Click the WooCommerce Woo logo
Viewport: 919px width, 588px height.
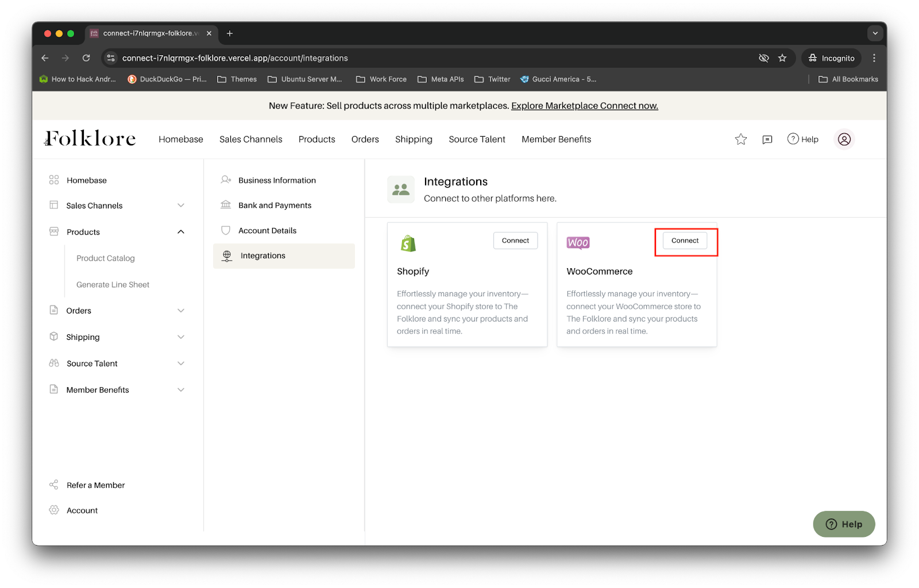(x=578, y=243)
